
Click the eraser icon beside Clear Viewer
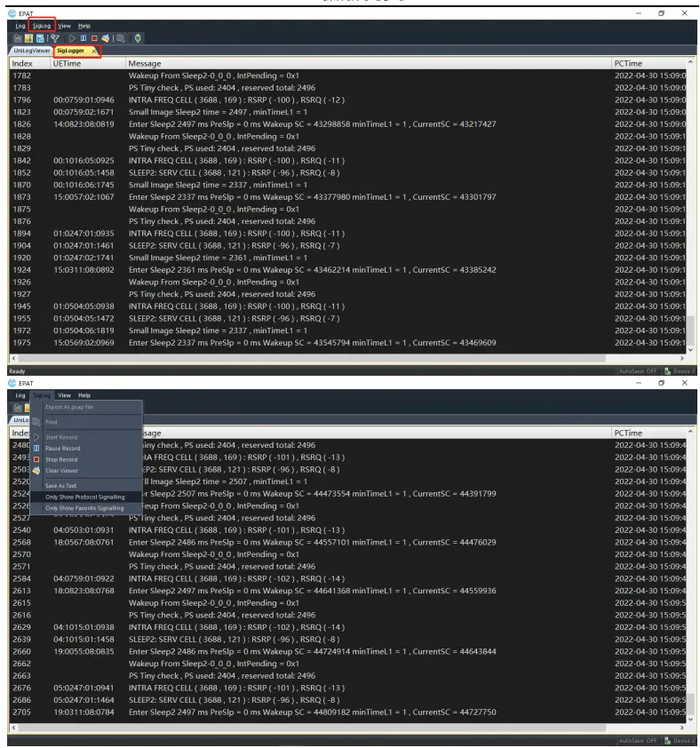[36, 471]
